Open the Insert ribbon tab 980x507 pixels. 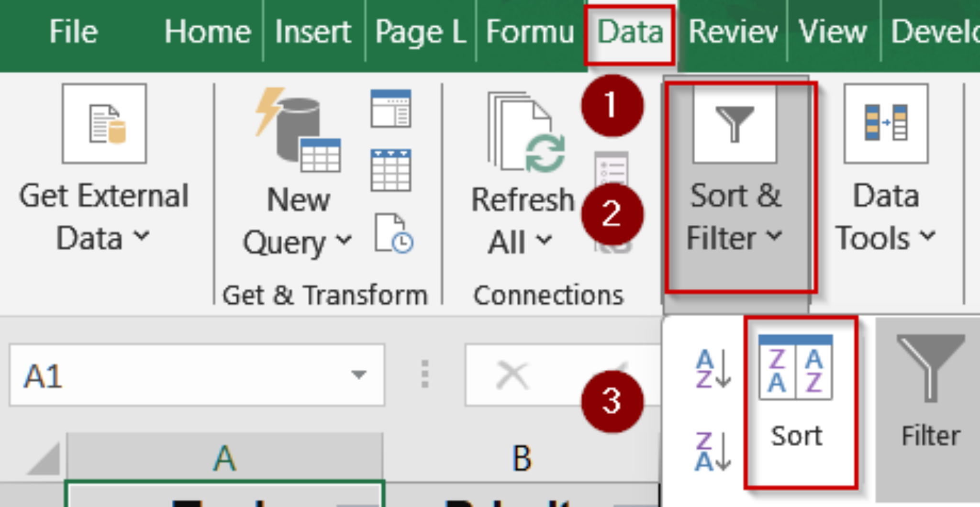tap(313, 33)
